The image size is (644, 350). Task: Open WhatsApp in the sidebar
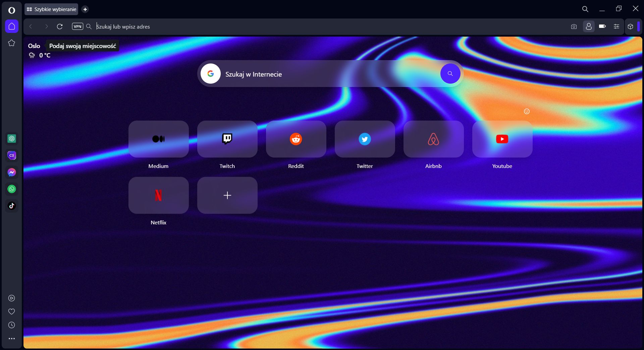tap(12, 189)
